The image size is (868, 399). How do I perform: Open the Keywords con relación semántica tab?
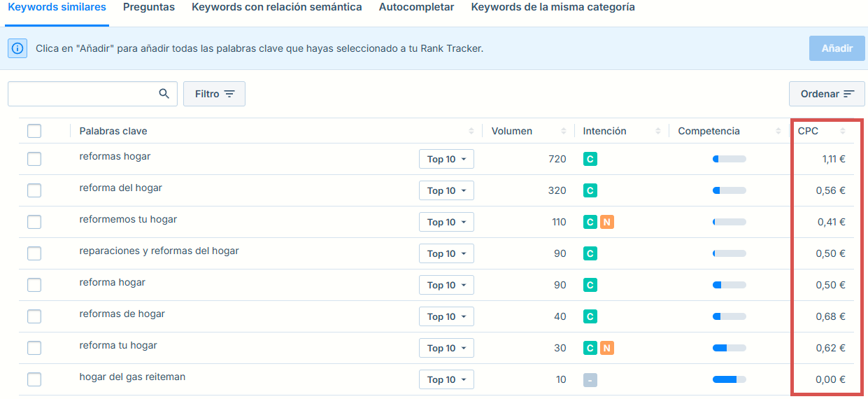tap(276, 7)
